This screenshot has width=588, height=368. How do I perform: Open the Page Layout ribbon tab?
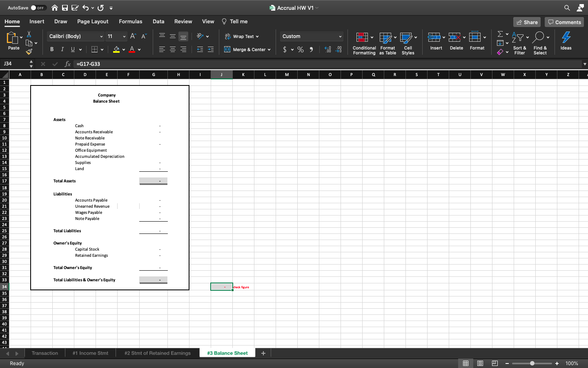93,21
